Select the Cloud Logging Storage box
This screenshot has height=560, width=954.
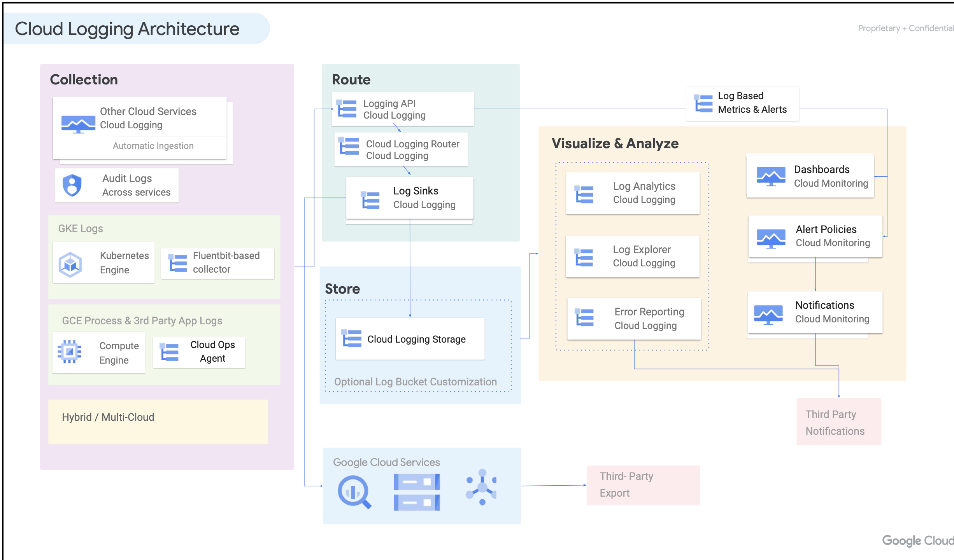pos(410,339)
